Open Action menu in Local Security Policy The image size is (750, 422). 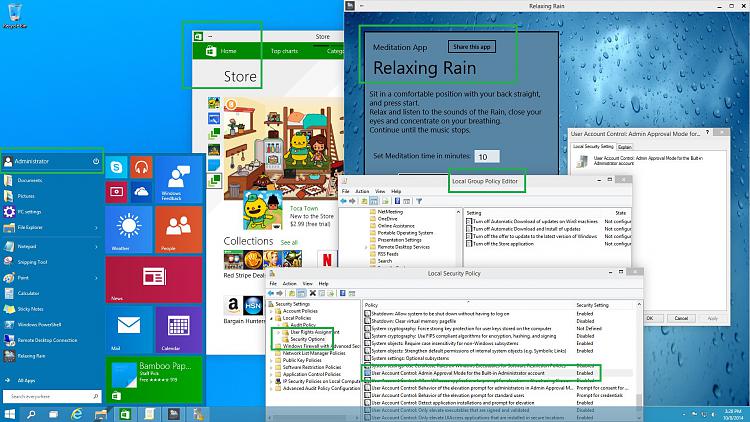[x=289, y=284]
